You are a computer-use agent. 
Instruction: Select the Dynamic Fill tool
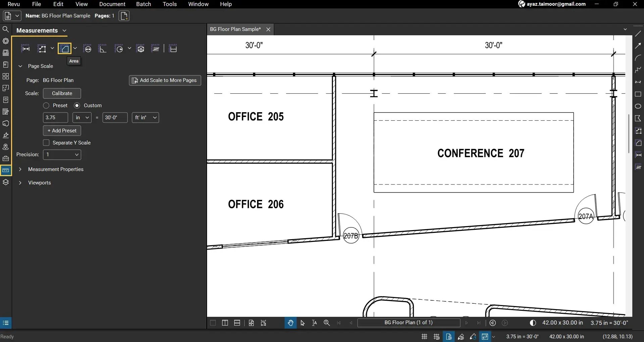173,49
